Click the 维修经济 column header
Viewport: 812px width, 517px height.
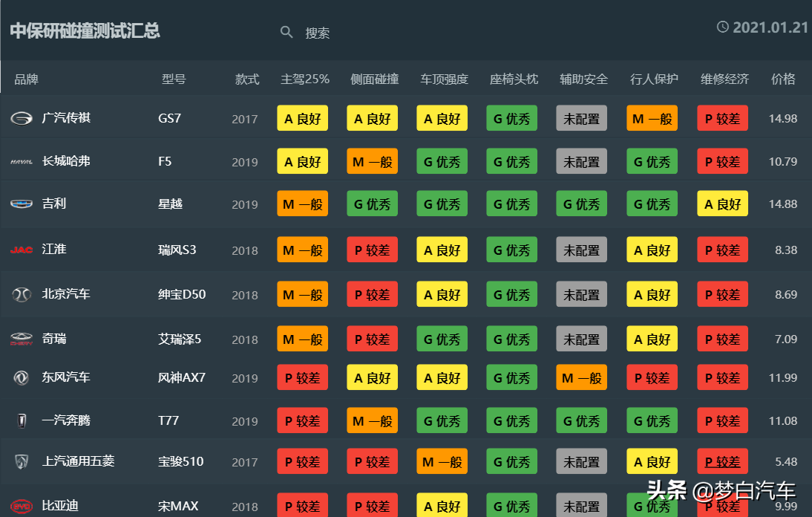(724, 79)
